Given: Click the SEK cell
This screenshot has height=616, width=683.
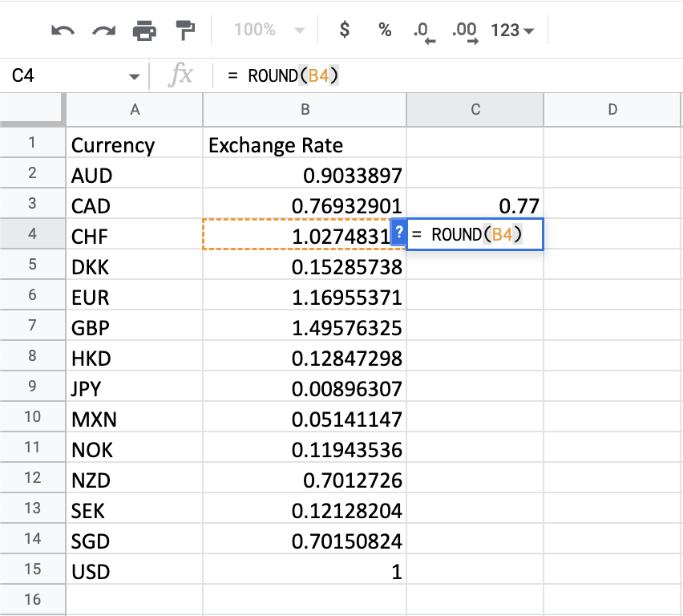Looking at the screenshot, I should tap(135, 509).
